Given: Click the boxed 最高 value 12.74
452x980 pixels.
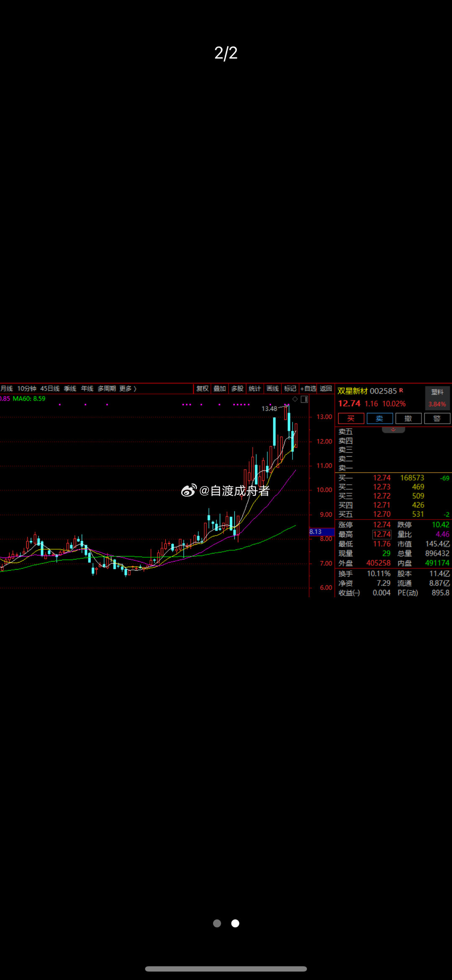Looking at the screenshot, I should point(382,534).
